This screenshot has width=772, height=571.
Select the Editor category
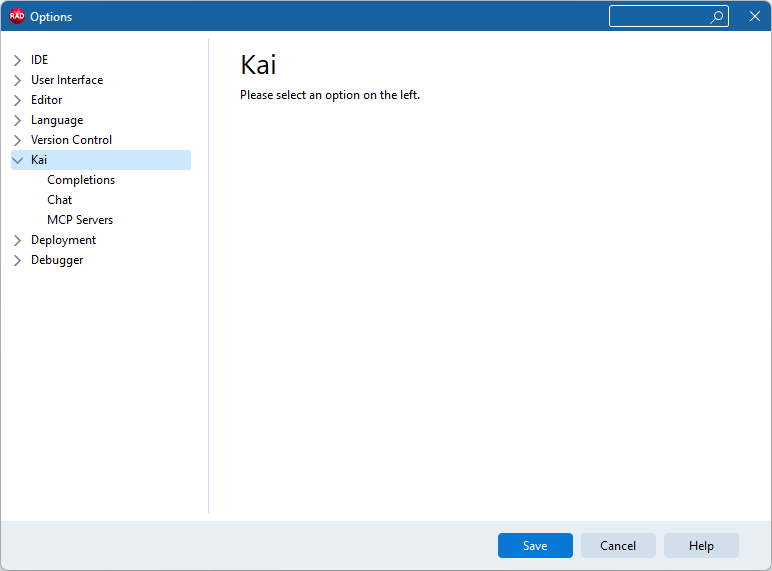(x=47, y=100)
